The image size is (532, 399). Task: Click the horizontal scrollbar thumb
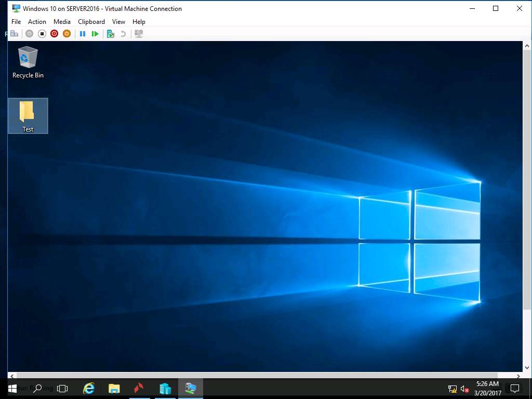tap(257, 376)
